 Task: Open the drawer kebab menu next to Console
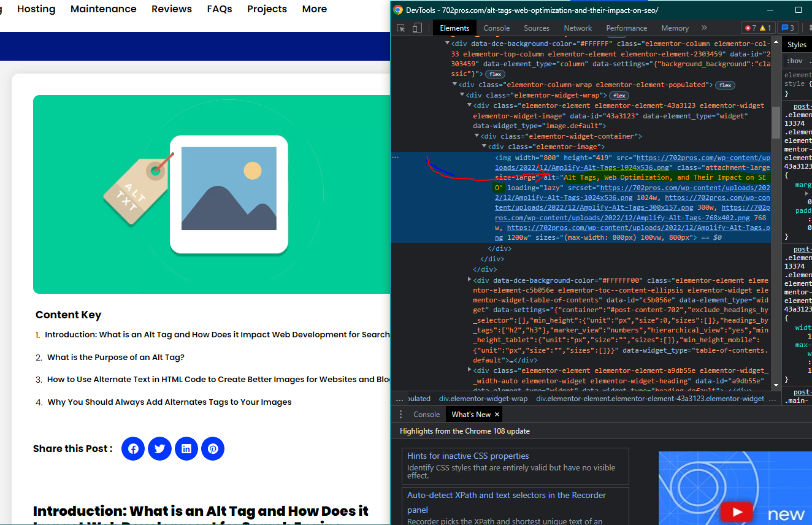400,414
